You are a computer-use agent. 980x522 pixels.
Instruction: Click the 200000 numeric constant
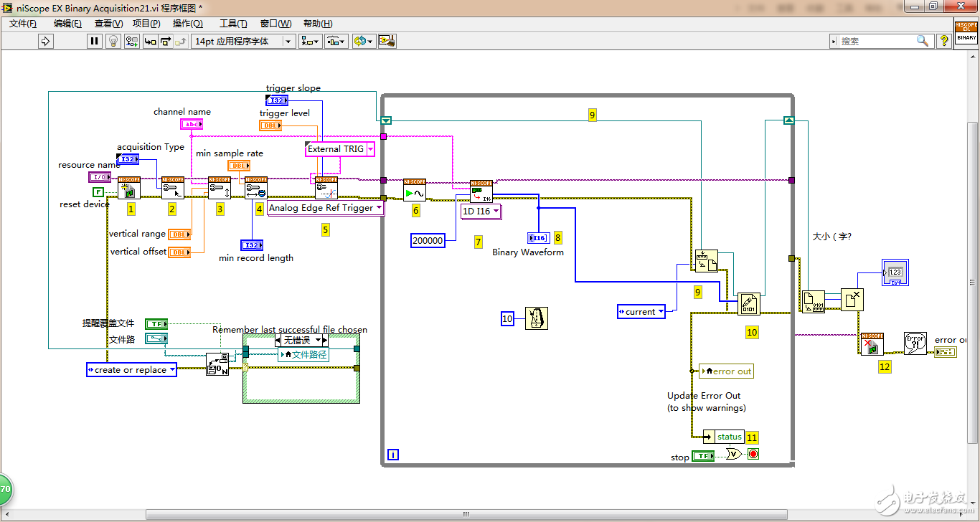pyautogui.click(x=428, y=241)
